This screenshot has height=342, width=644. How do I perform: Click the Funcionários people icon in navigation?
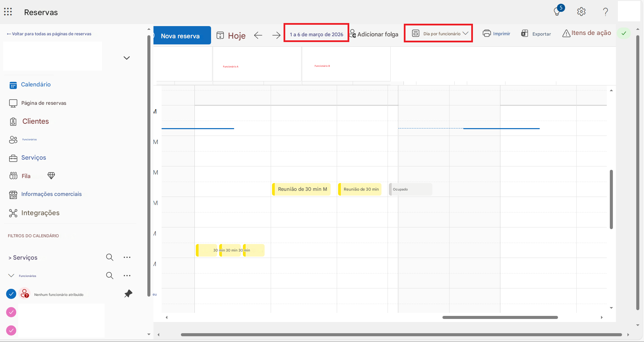(13, 140)
